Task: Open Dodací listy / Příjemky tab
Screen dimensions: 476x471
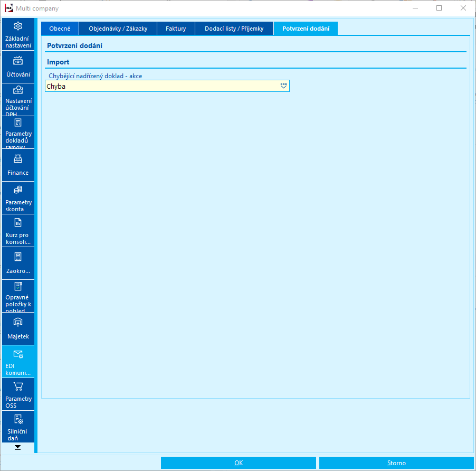Action: tap(234, 29)
